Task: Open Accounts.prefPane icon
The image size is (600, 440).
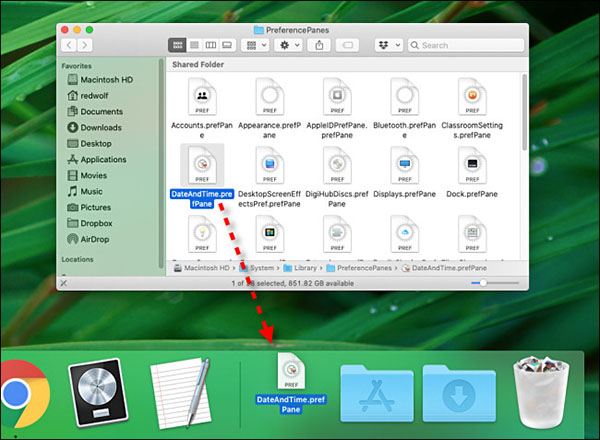Action: point(202,98)
